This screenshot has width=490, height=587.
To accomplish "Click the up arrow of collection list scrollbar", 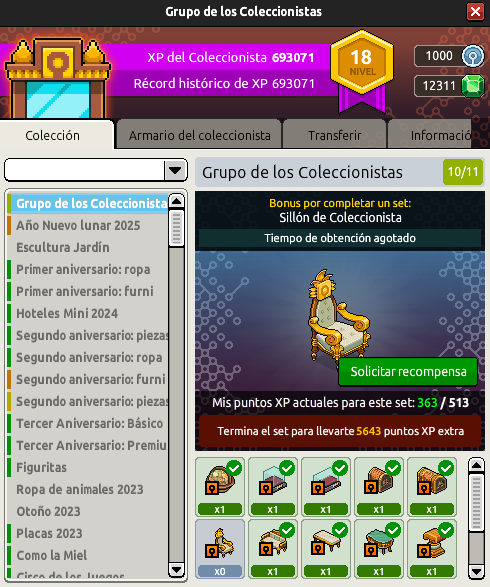I will pos(176,201).
